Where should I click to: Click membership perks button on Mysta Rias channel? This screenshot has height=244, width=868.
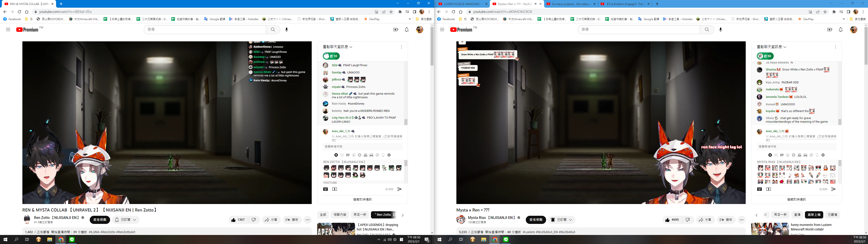click(536, 220)
